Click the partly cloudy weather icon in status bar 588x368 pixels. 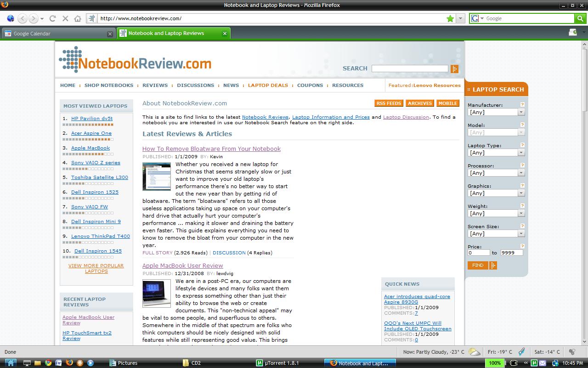tap(475, 352)
